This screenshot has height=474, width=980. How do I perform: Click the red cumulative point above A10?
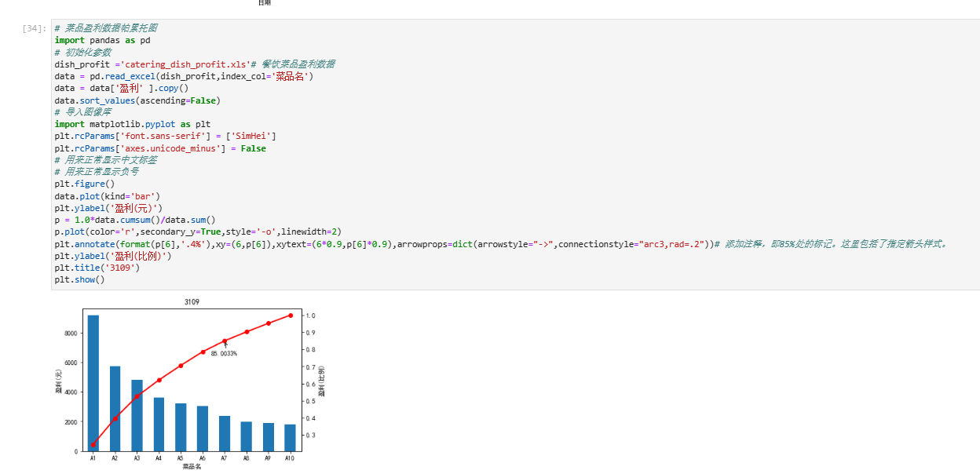click(291, 315)
